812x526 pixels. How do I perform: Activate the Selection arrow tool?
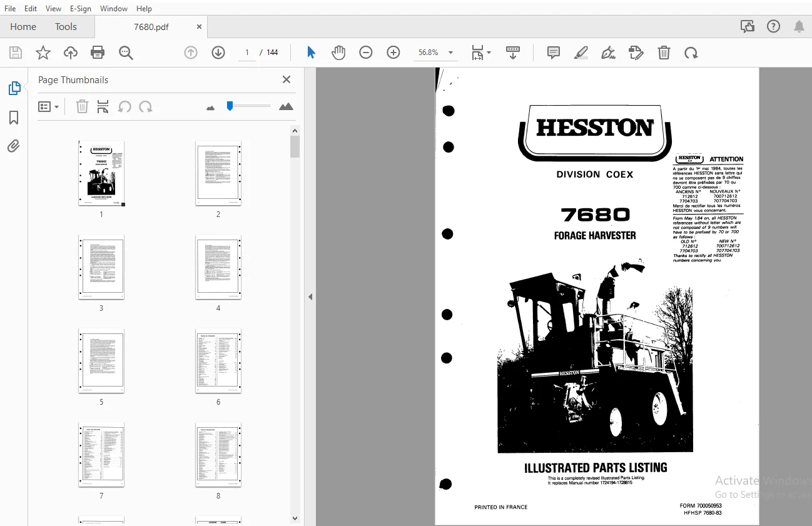click(311, 53)
